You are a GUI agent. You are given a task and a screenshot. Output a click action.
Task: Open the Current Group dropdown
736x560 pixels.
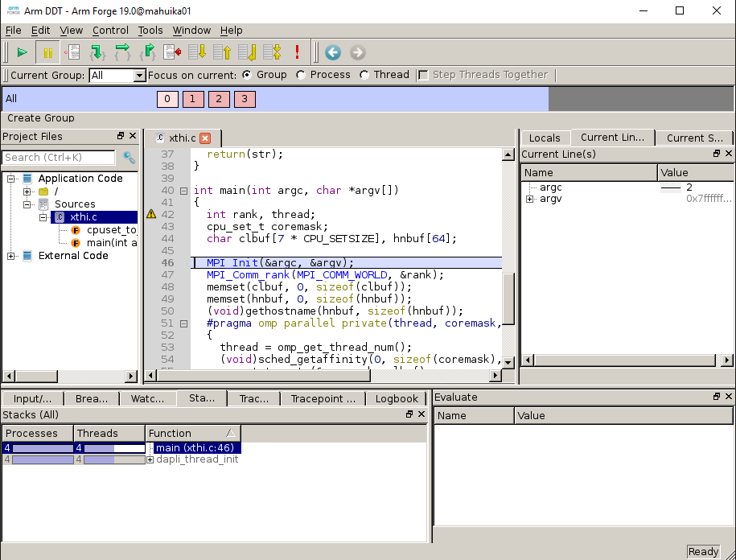click(139, 74)
